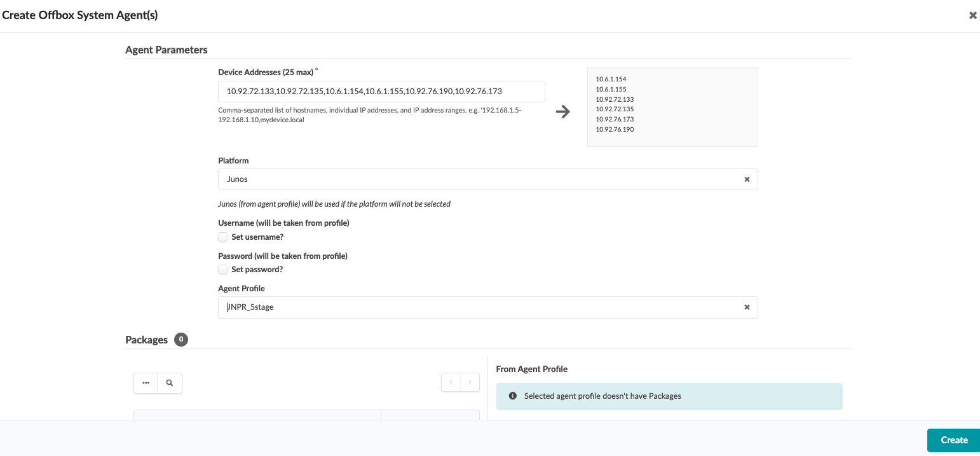The image size is (980, 456).
Task: Open the packages table ellipsis options
Action: coord(146,383)
